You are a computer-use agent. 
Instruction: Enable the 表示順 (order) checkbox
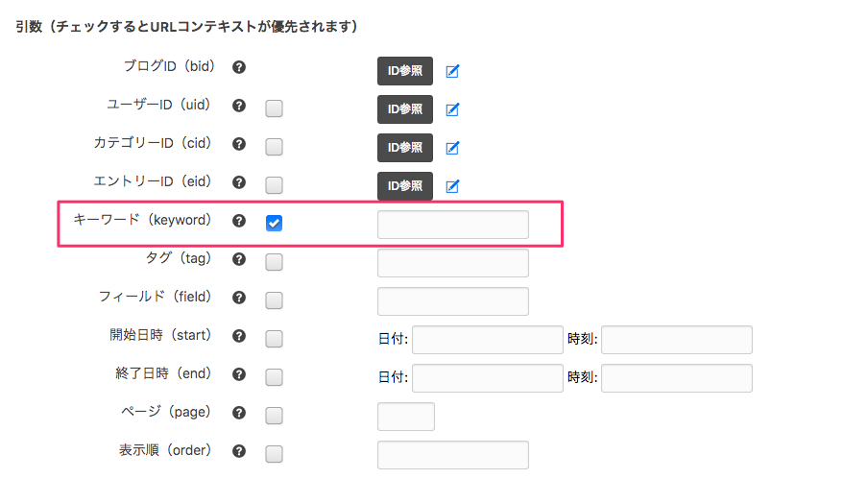click(274, 454)
